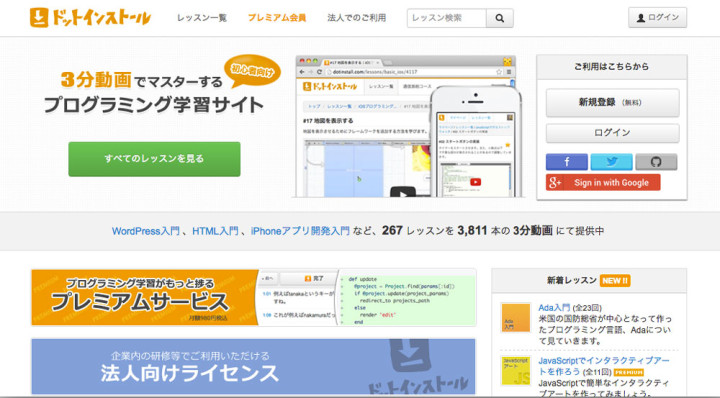
Task: Click the ログイン button in the header
Action: click(x=658, y=17)
